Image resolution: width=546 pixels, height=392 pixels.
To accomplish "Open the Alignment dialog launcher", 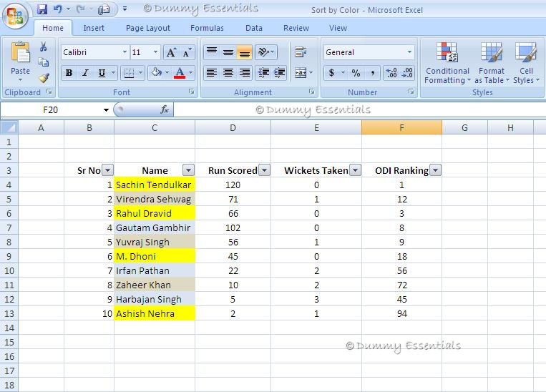I will [x=312, y=92].
